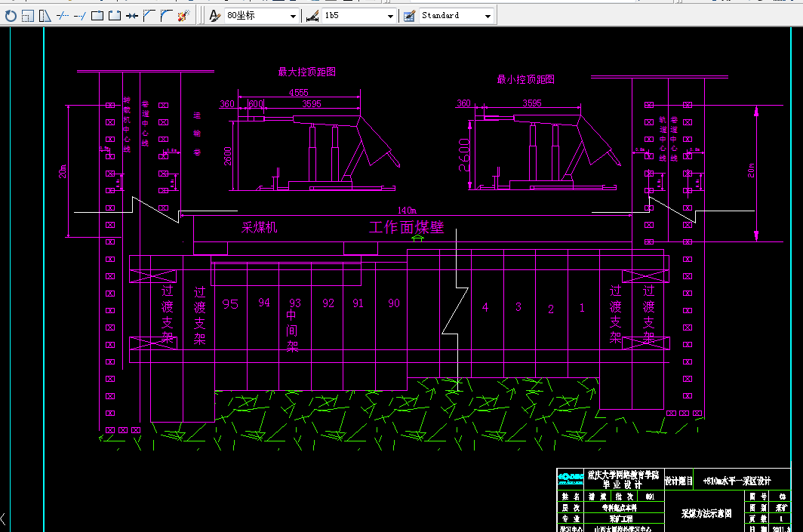Select the Scale tool

[28, 16]
